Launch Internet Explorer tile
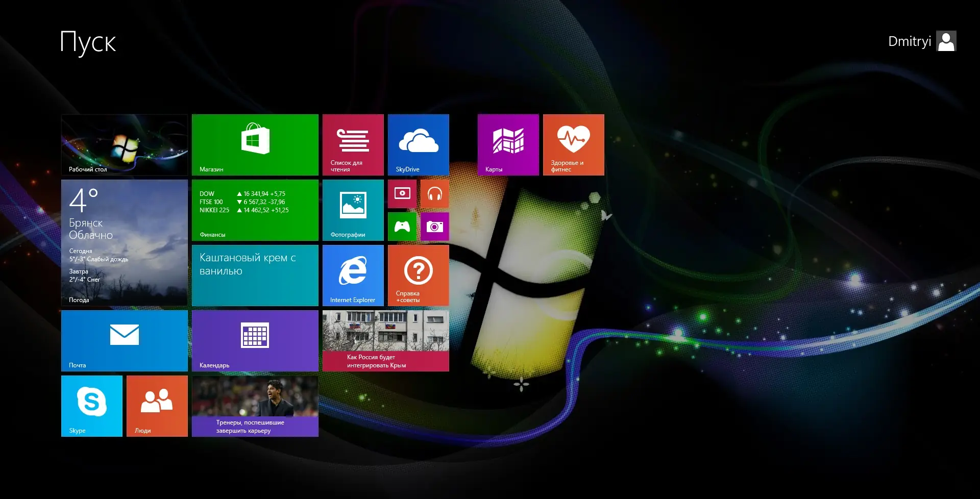This screenshot has width=980, height=499. coord(353,276)
